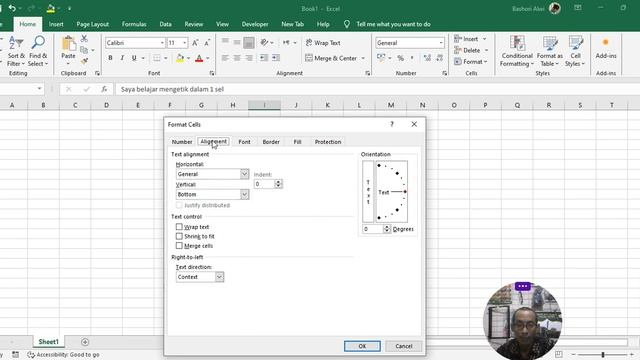Click the Cut scissors icon
This screenshot has height=360, width=640.
point(84,39)
